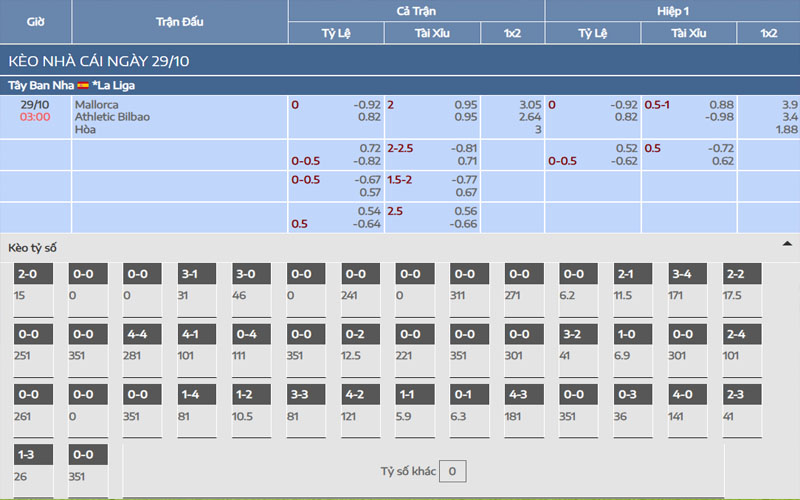Open the Athletic Bilbao team name
This screenshot has height=500, width=800.
pos(112,117)
